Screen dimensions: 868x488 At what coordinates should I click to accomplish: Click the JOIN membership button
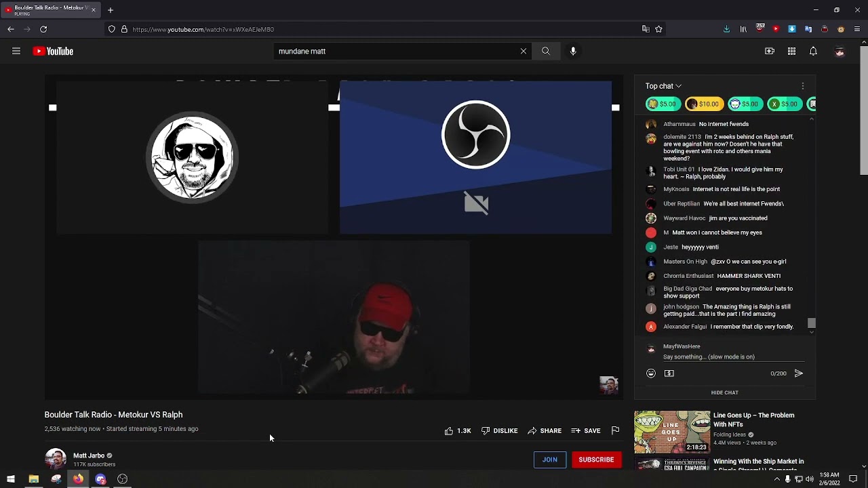click(550, 460)
